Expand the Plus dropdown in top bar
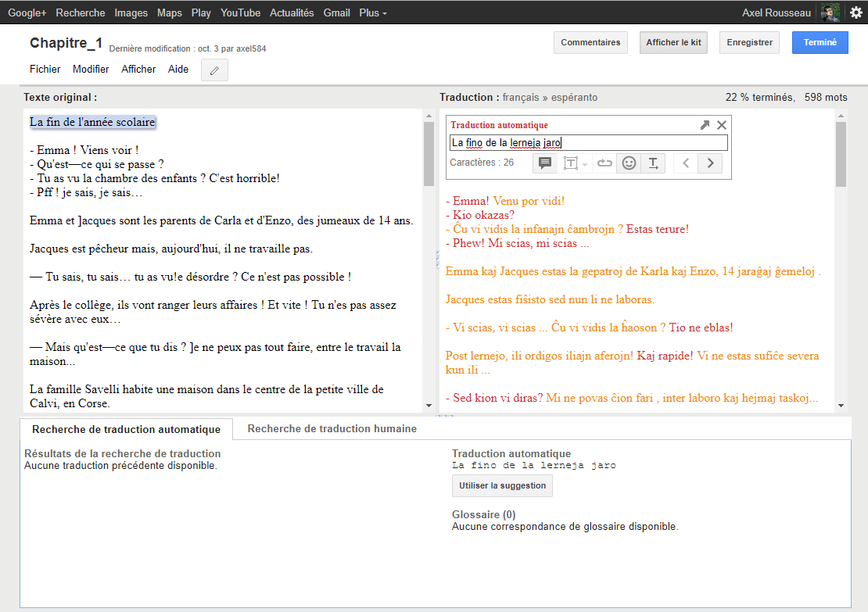Screen dimensions: 868x612 click(x=373, y=13)
